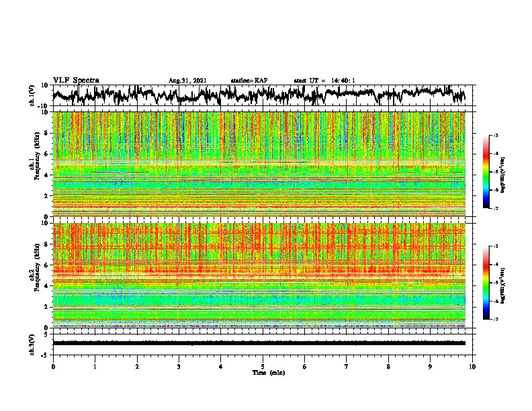Screen dimensions: 532x411
Task: Click the "5" tick on ch.3 voltage axis
Action: pos(46,334)
